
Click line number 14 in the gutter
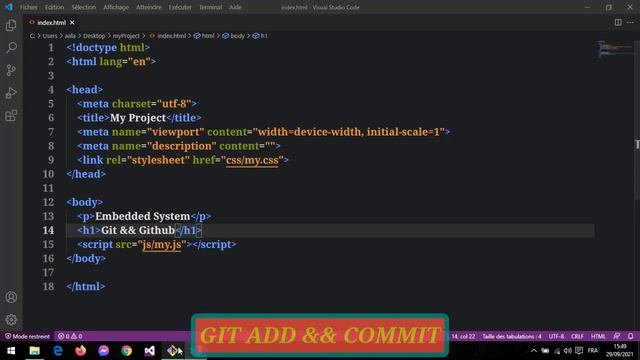(x=48, y=230)
